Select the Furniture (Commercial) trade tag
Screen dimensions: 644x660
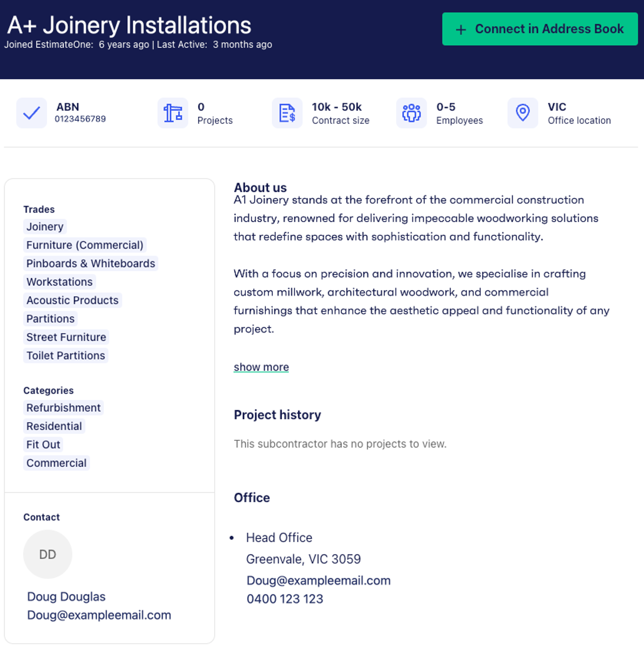click(85, 245)
